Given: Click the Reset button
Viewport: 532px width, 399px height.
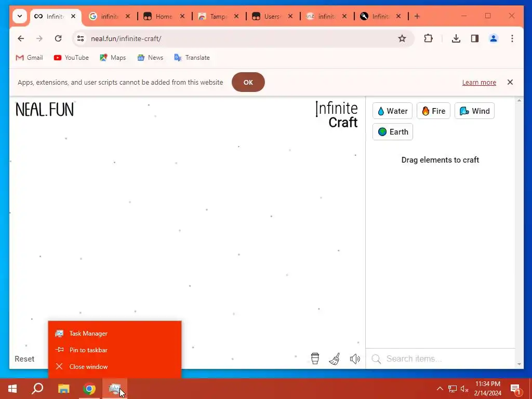Looking at the screenshot, I should coord(24,358).
